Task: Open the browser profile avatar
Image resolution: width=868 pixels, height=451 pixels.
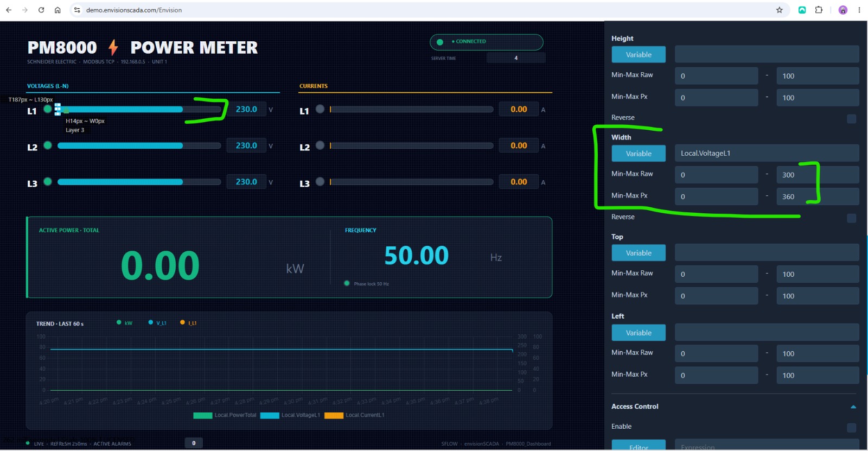Action: [x=843, y=10]
